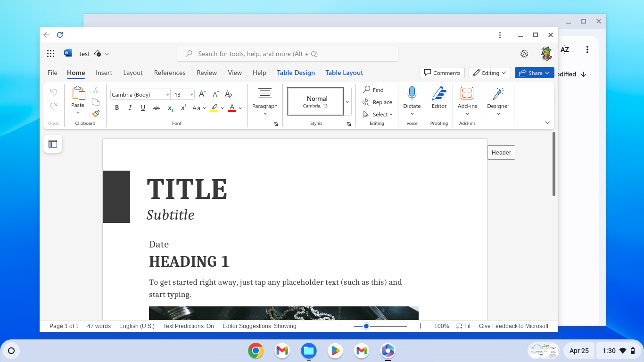The image size is (644, 362).
Task: Expand the Styles gallery arrow
Action: tap(347, 101)
